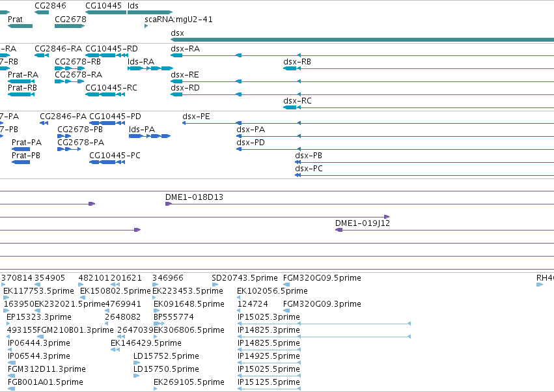Click the CG10445-PD protein label
This screenshot has height=392, width=554.
[x=115, y=117]
